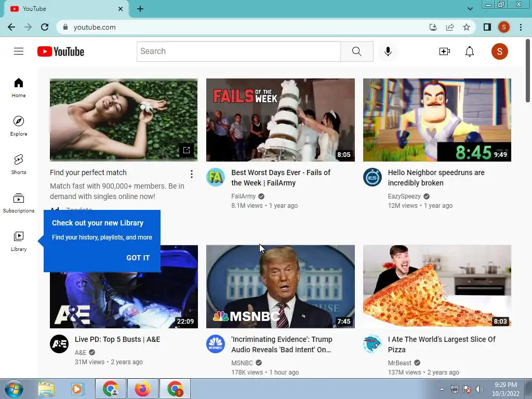Image resolution: width=532 pixels, height=399 pixels.
Task: Click the install app icon in address bar
Action: coord(433,27)
